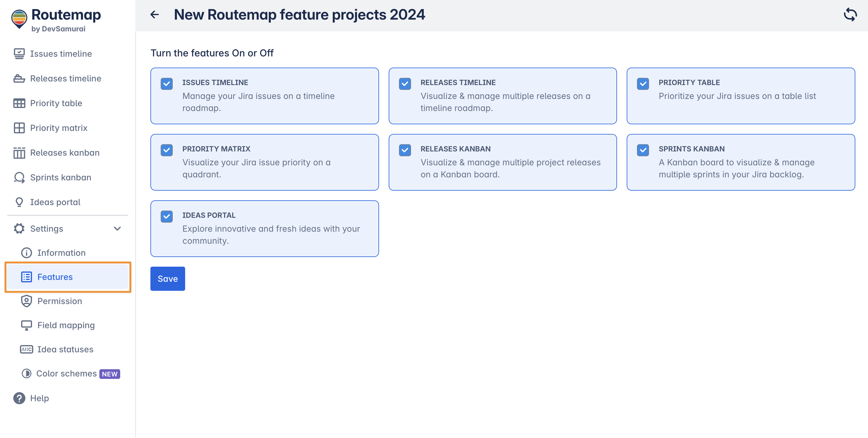868x438 pixels.
Task: Open Color schemes settings page
Action: pos(66,374)
